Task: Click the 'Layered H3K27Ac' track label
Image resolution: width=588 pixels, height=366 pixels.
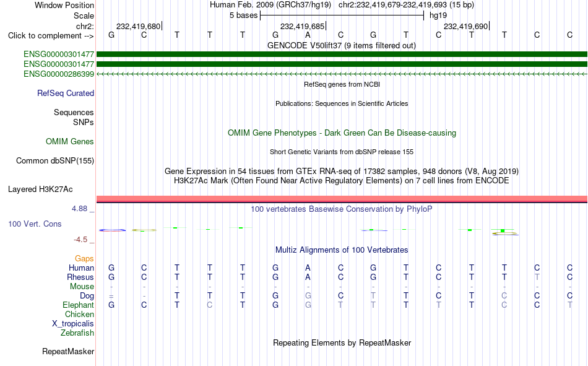Action: coord(40,190)
